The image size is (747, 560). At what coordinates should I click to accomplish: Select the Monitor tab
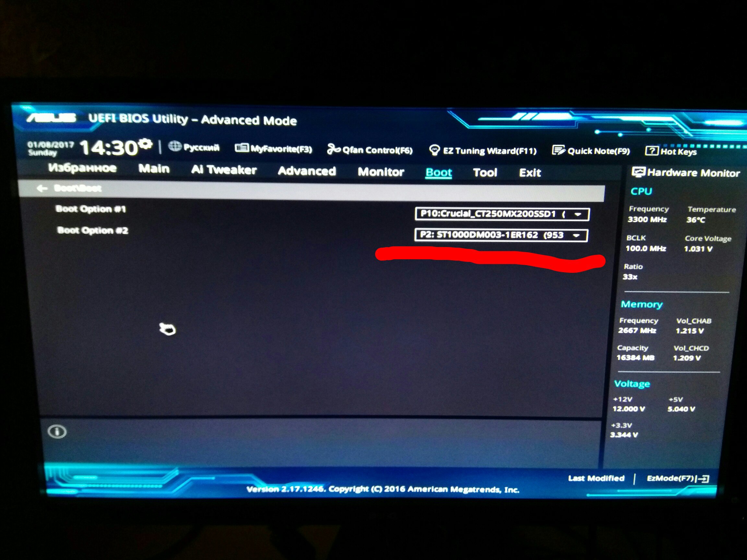381,172
